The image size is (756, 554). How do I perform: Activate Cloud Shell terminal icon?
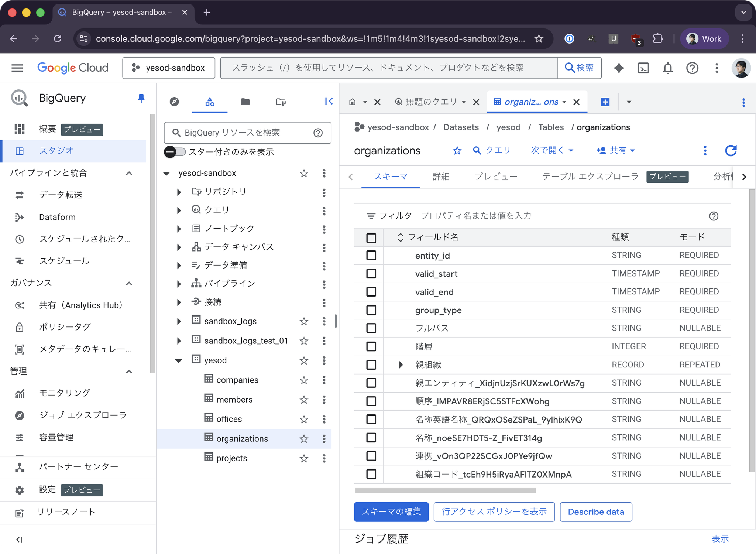pyautogui.click(x=643, y=68)
